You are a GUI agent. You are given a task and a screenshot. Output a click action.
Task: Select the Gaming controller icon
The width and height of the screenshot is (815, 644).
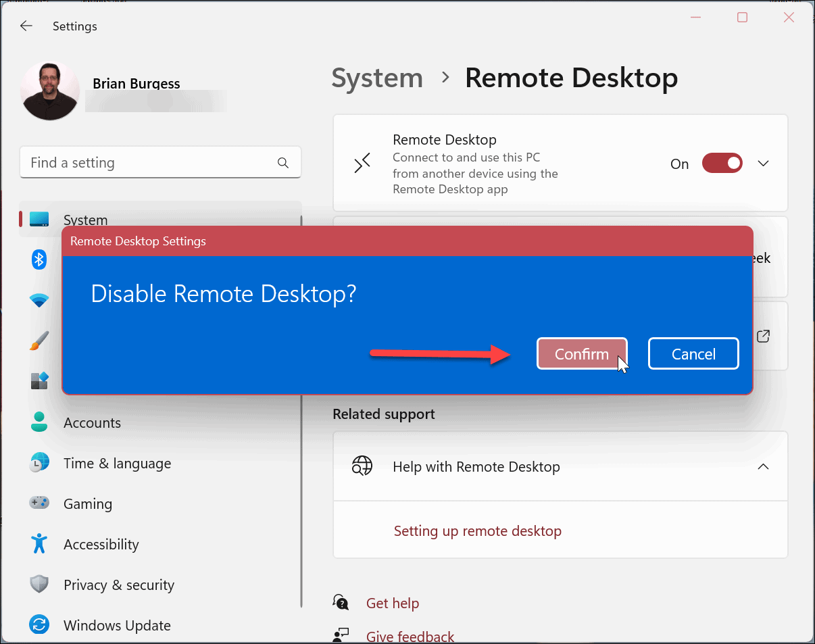coord(39,503)
